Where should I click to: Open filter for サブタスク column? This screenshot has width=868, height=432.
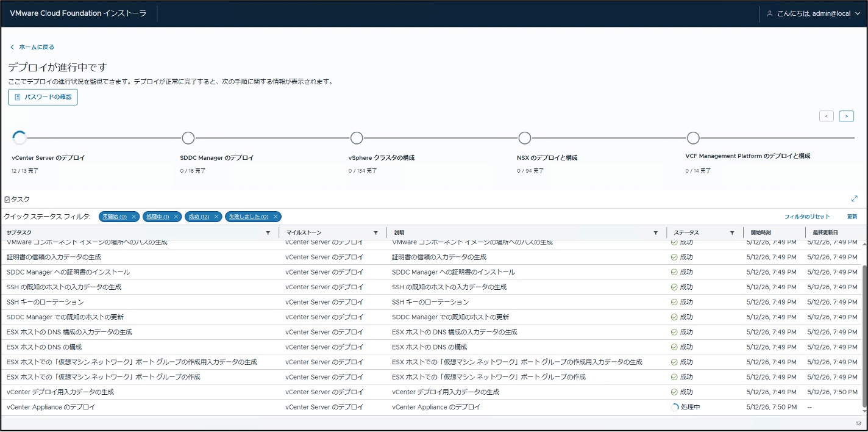(268, 232)
